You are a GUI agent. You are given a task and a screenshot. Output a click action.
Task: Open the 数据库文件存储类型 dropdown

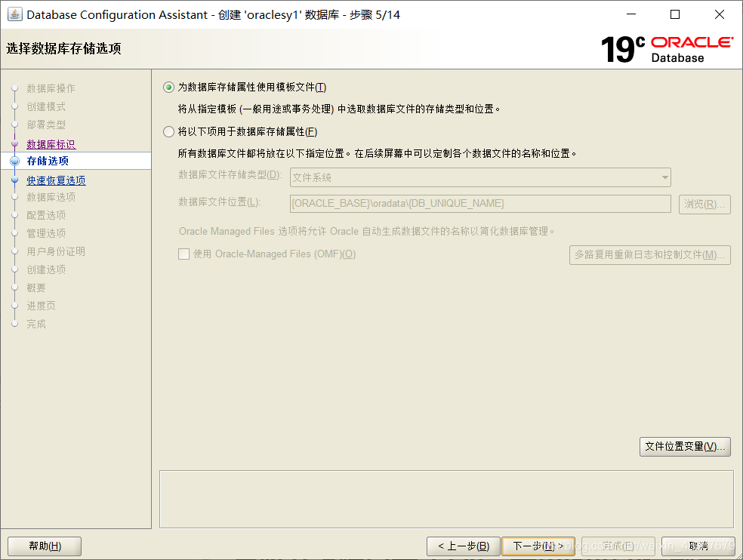click(x=480, y=177)
